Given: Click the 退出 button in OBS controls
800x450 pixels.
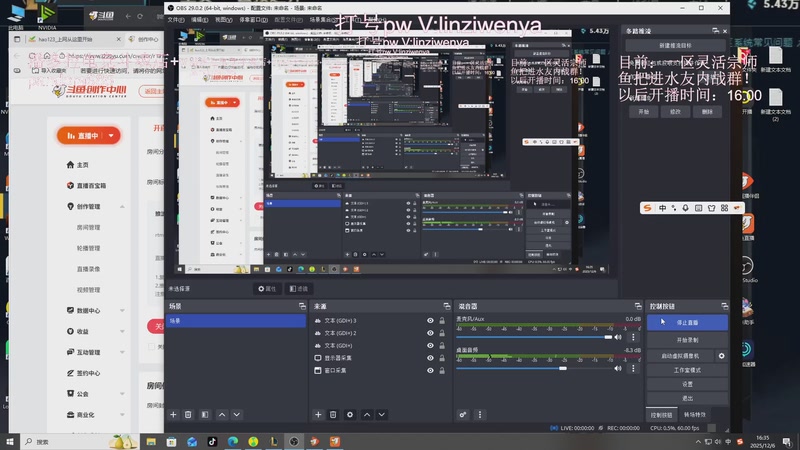Looking at the screenshot, I should tap(687, 398).
